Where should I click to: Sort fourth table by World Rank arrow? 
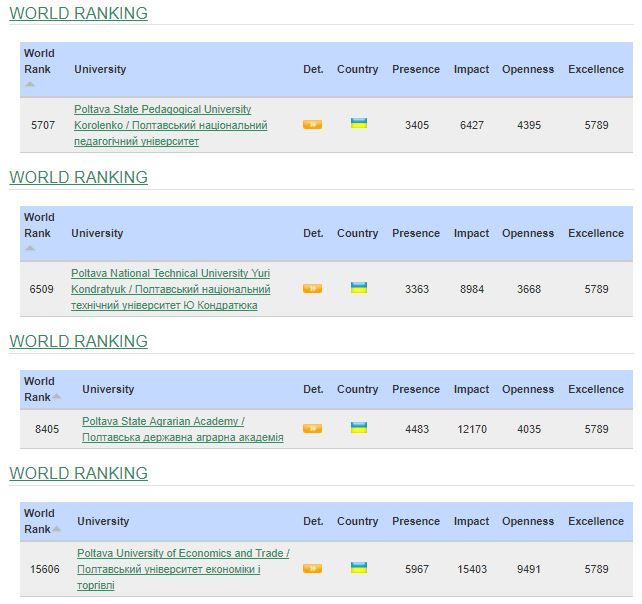(57, 530)
